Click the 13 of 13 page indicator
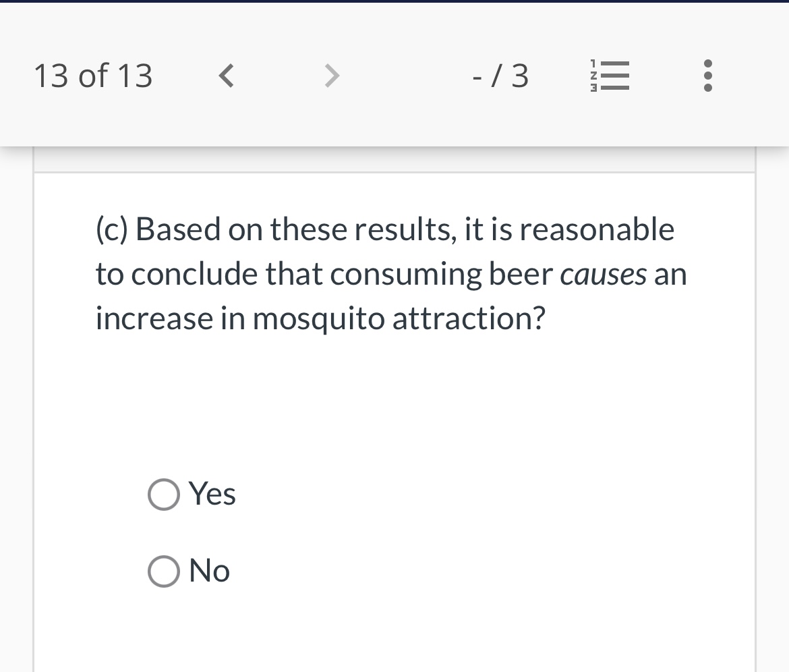Image resolution: width=789 pixels, height=672 pixels. click(93, 76)
